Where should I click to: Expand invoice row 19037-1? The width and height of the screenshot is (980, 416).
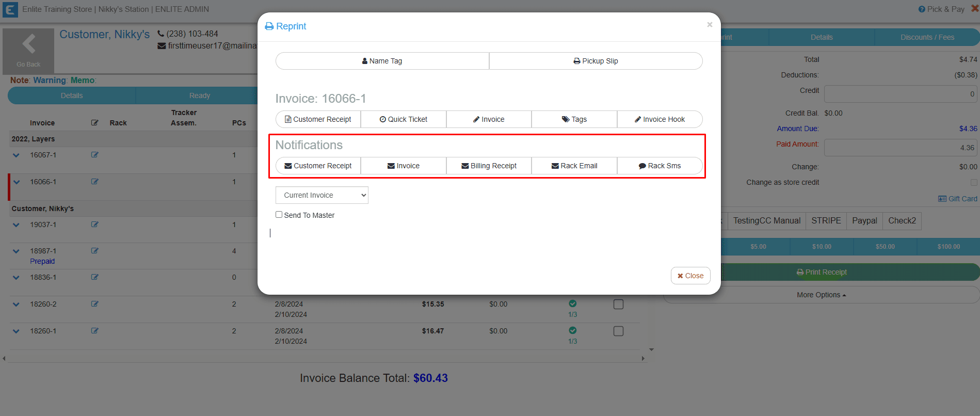[16, 225]
